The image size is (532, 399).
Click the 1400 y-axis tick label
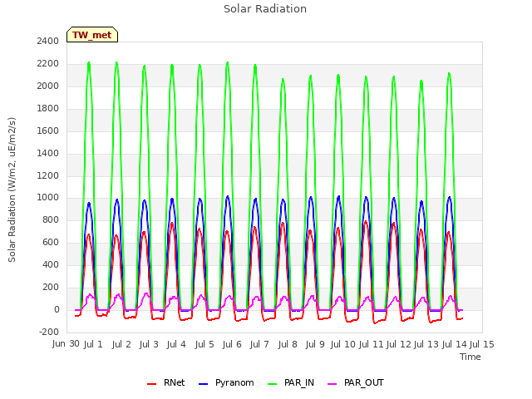pos(48,153)
